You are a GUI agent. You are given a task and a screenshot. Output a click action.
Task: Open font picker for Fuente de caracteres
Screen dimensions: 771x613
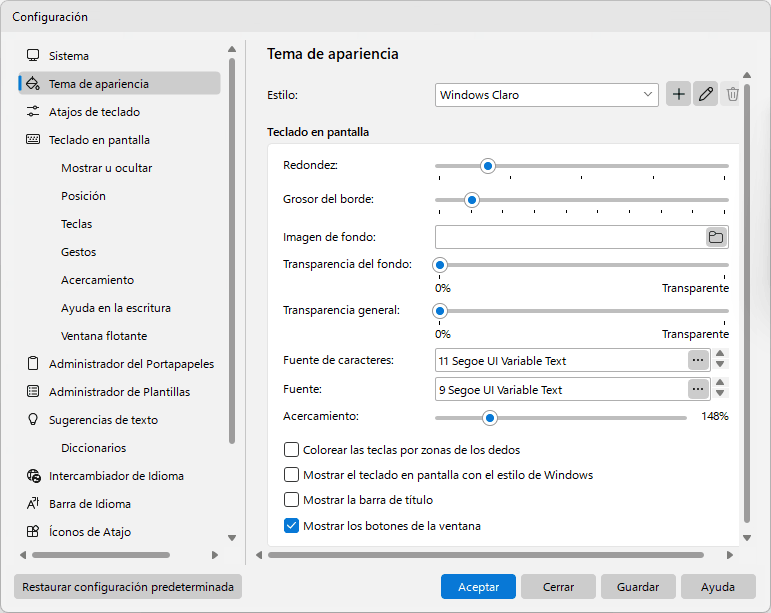tap(698, 360)
